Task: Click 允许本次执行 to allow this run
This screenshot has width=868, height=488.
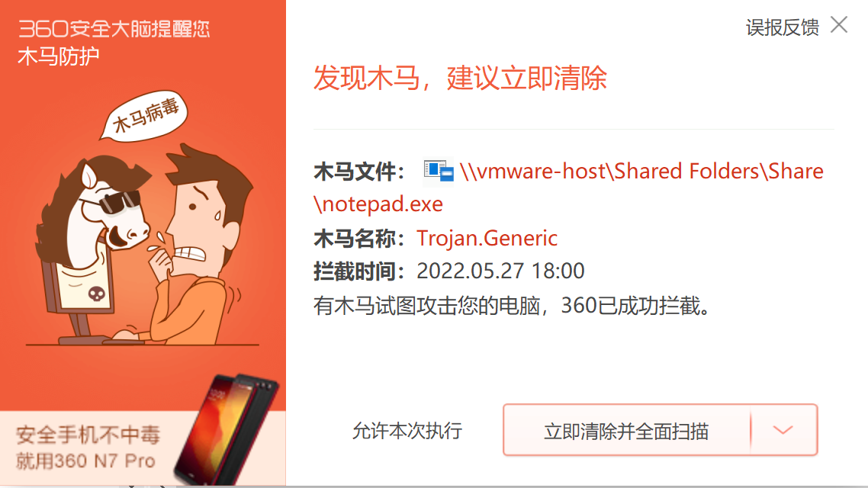Action: point(407,431)
